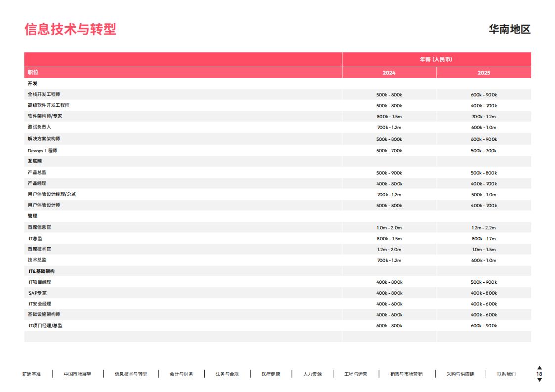
Task: Select the 基础设施架构师 row label
Action: (44, 314)
